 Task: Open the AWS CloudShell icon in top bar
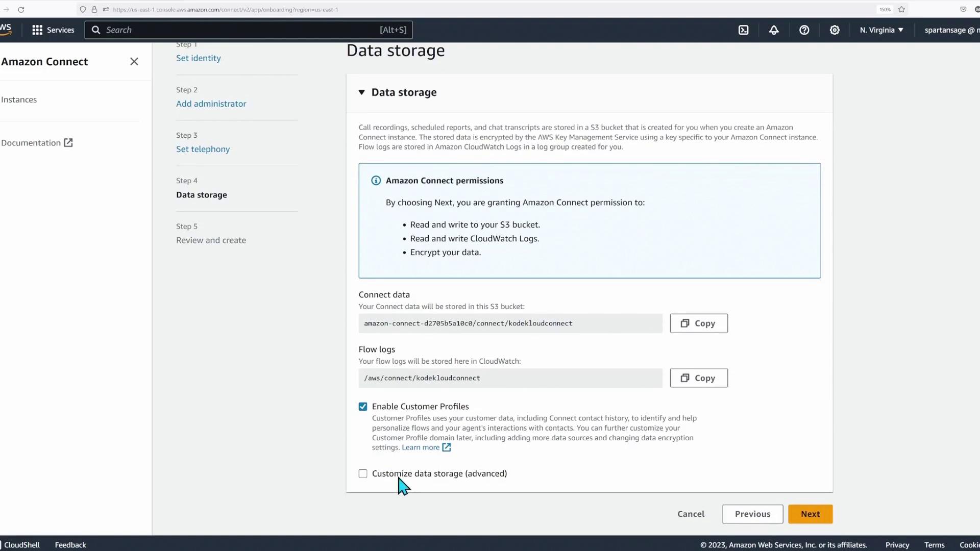click(743, 30)
